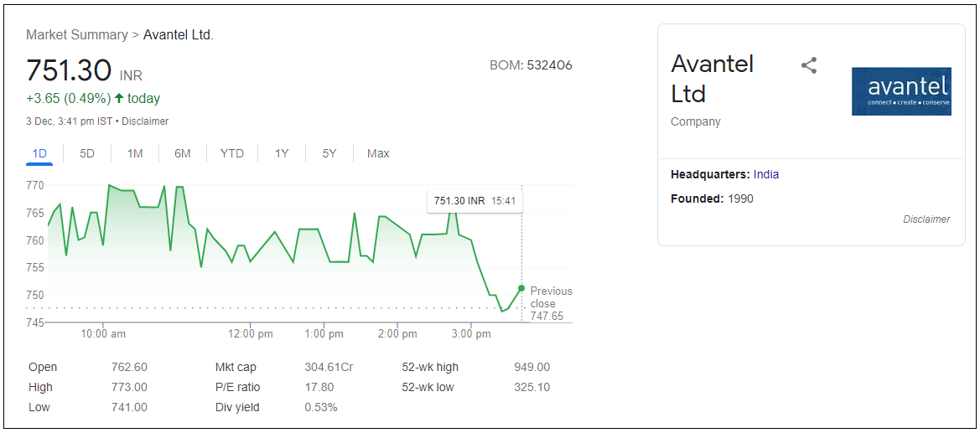
Task: Click the green endpoint dot on chart
Action: pyautogui.click(x=521, y=288)
